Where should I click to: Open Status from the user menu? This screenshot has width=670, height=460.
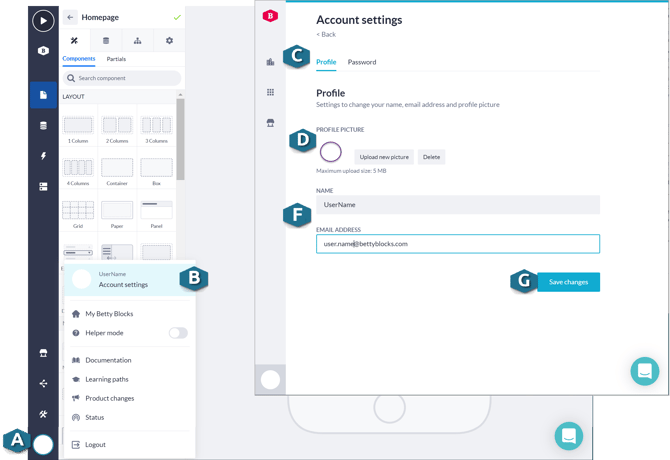pos(94,417)
